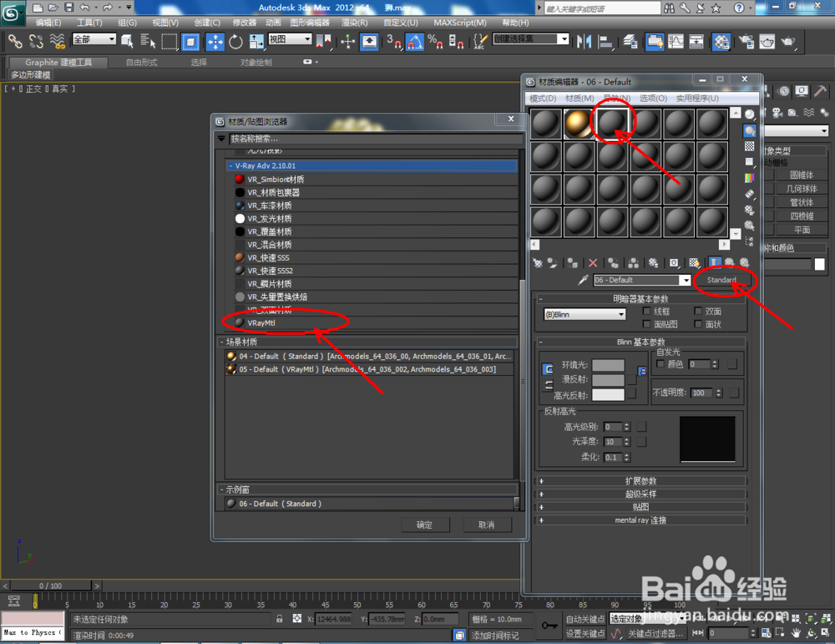
Task: Enable 双面 two-sided checkbox
Action: click(x=698, y=311)
